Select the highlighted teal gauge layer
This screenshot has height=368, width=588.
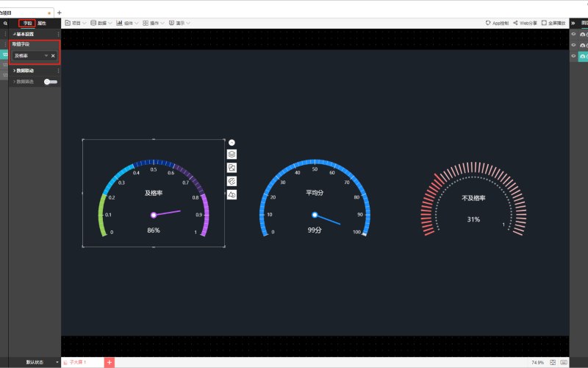pyautogui.click(x=583, y=56)
